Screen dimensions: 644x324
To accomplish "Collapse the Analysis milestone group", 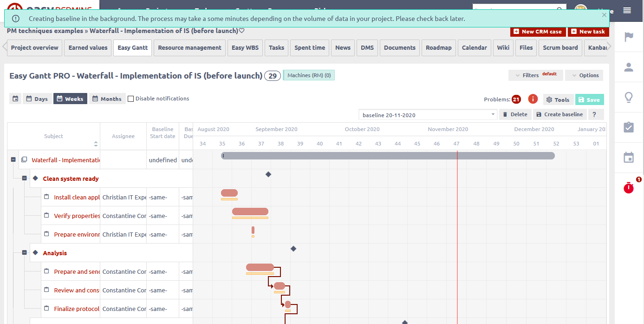I will click(x=24, y=253).
